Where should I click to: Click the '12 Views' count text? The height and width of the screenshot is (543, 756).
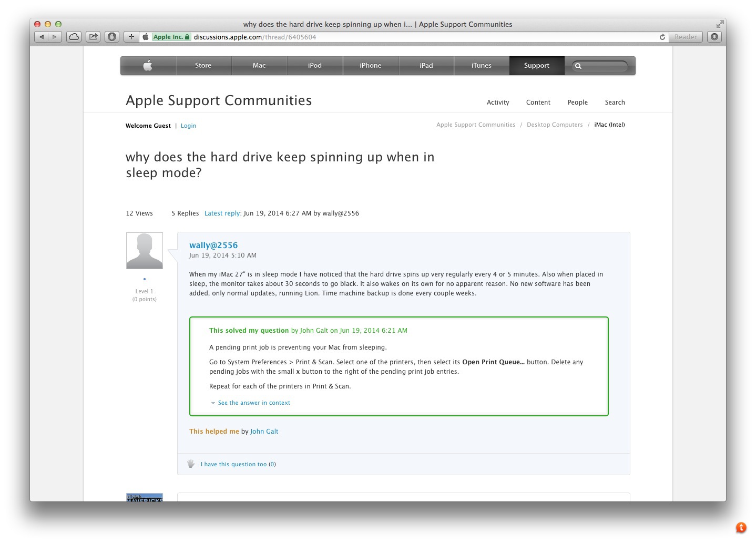[139, 213]
